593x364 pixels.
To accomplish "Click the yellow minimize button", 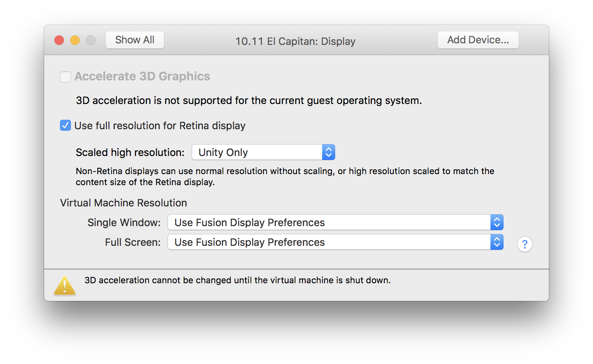I will (x=75, y=40).
